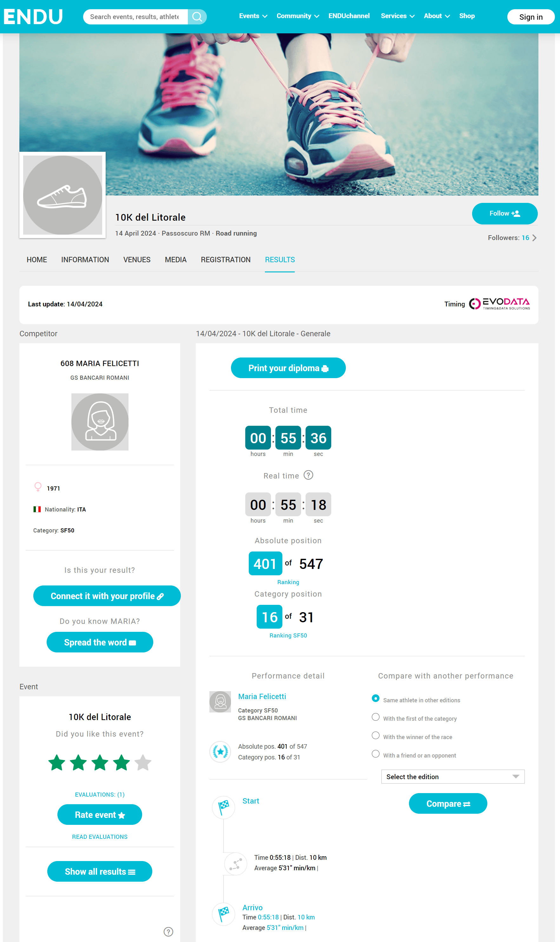560x942 pixels.
Task: Click the Start checkered flag icon
Action: 223,806
